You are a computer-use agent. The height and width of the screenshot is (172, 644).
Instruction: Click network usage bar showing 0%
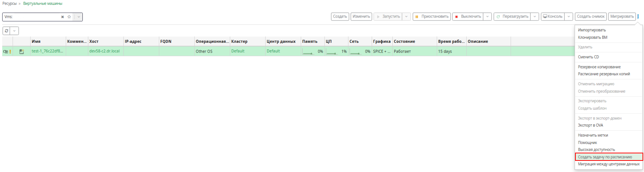click(360, 51)
